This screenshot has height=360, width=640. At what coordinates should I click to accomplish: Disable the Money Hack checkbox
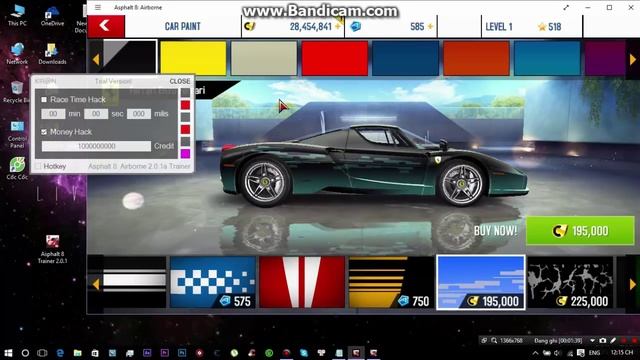[44, 132]
